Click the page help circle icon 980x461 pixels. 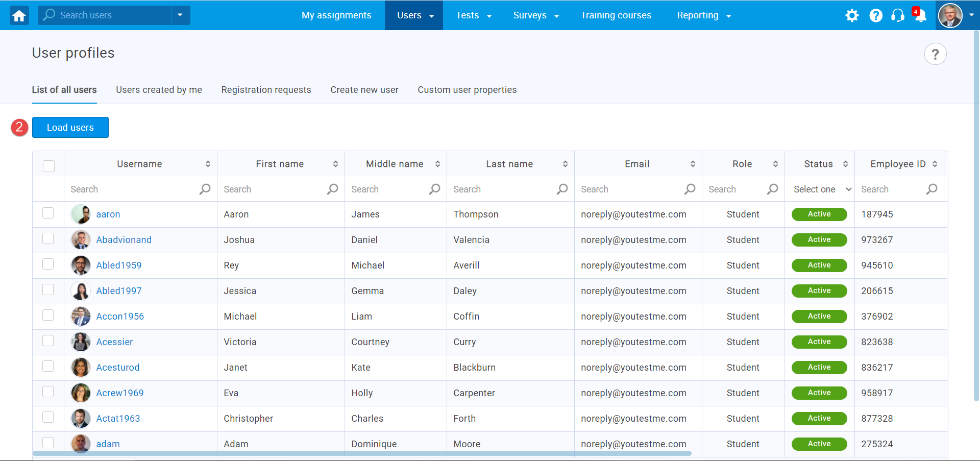(x=935, y=54)
